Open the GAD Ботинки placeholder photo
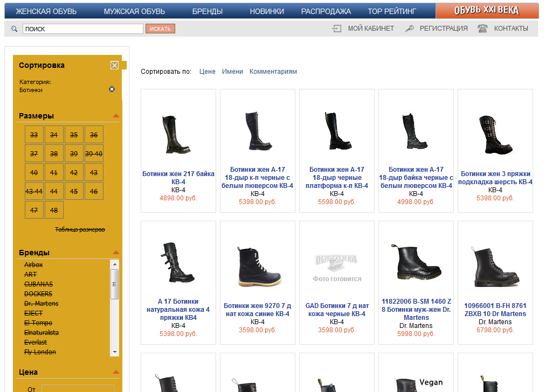This screenshot has width=559, height=392. coord(337,267)
